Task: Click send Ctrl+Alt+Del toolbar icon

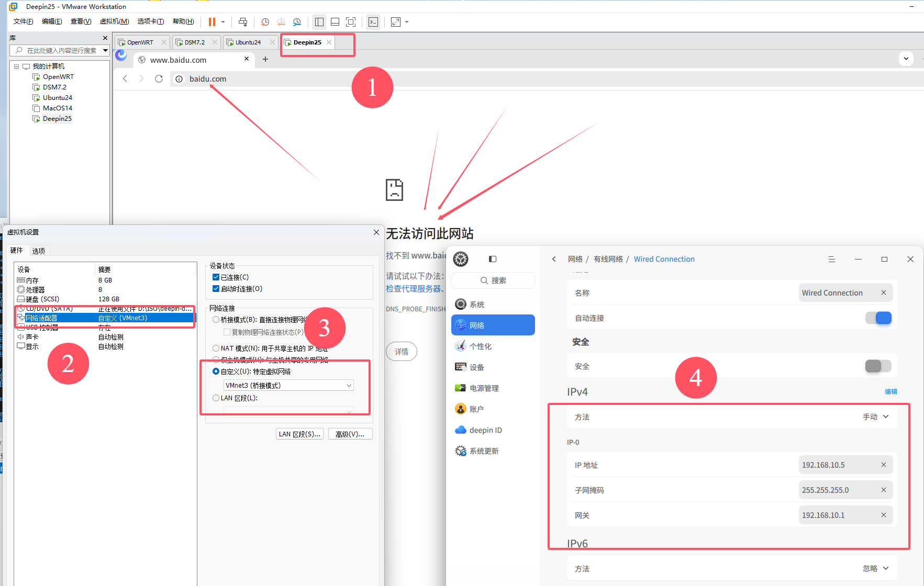Action: (243, 22)
